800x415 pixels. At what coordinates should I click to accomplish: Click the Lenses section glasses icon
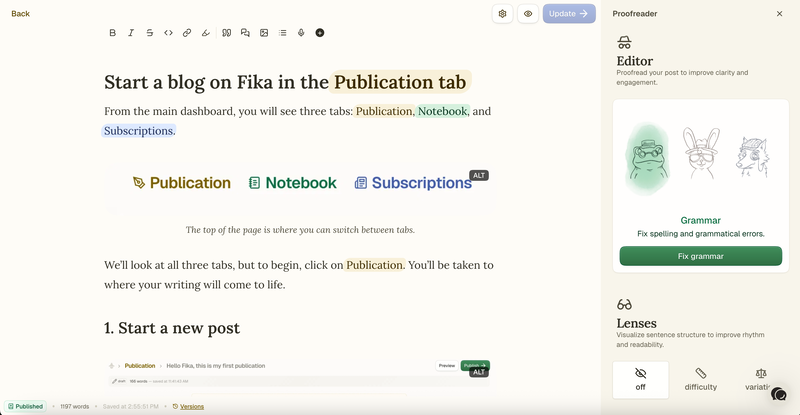coord(624,305)
